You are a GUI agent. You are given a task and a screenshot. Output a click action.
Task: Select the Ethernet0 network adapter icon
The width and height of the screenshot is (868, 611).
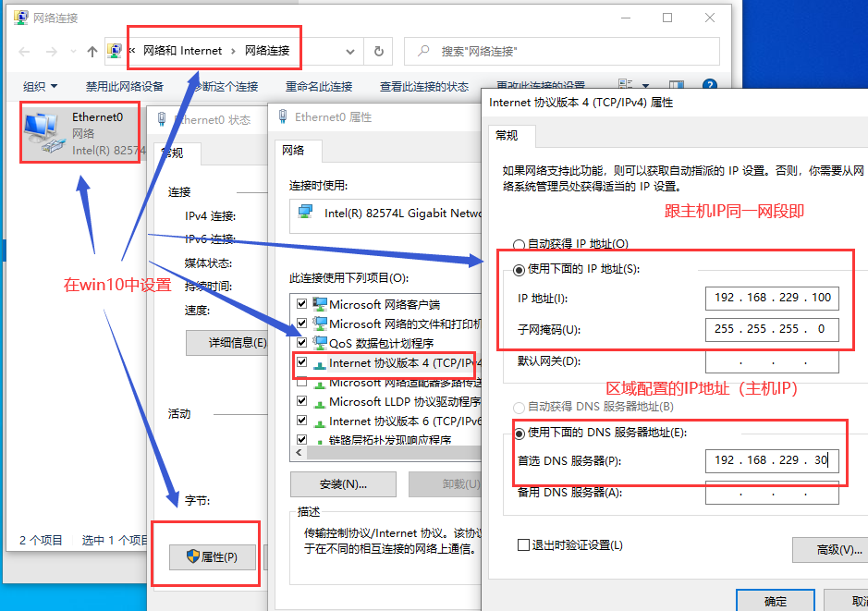click(43, 131)
